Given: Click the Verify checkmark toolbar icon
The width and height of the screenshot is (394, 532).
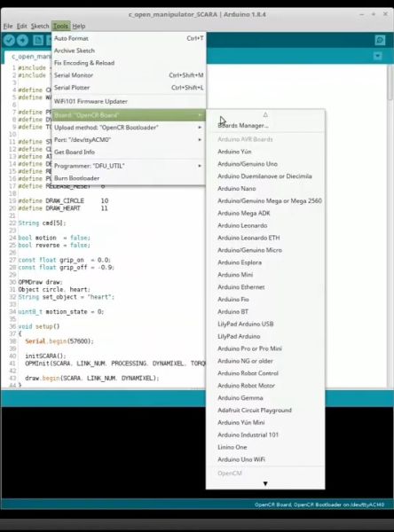Looking at the screenshot, I should point(9,41).
